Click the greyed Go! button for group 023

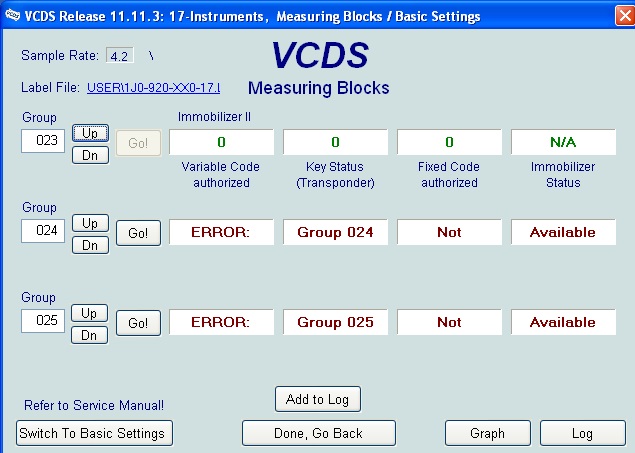click(x=139, y=143)
